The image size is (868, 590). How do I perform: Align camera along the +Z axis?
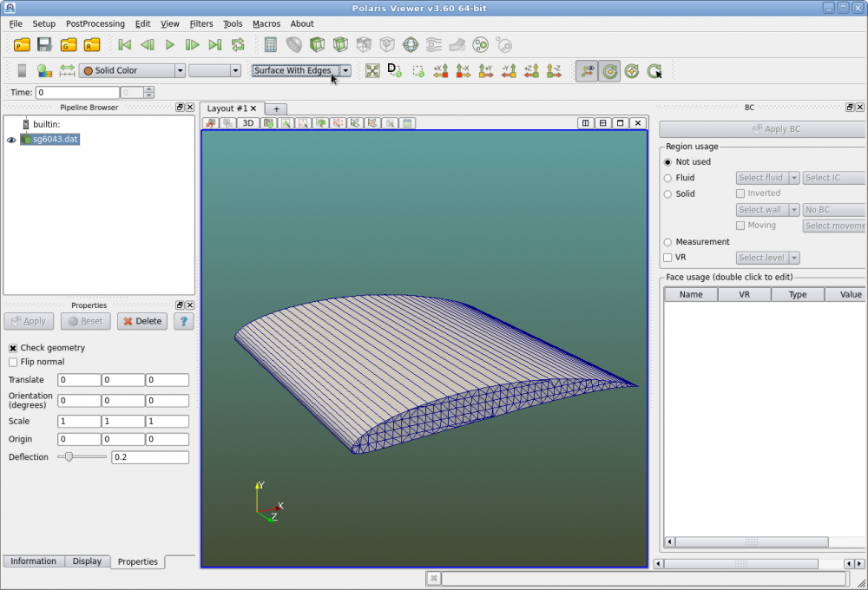coord(531,71)
